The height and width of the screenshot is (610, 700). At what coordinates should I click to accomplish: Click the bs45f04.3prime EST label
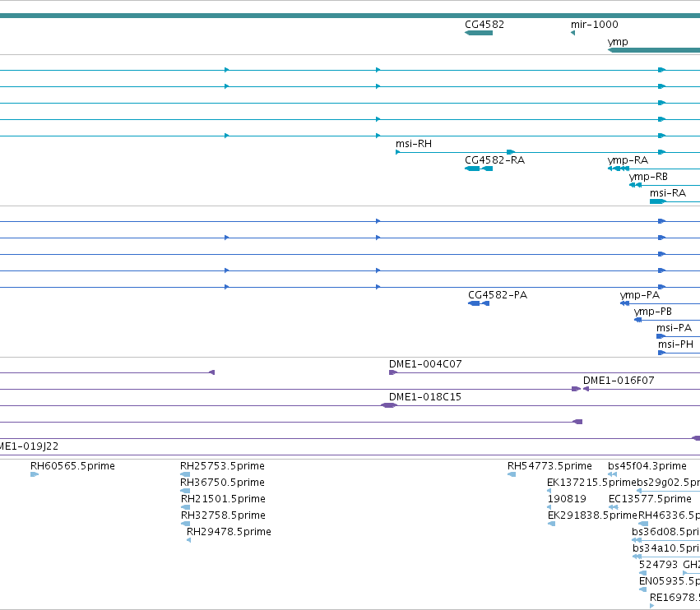pos(647,466)
